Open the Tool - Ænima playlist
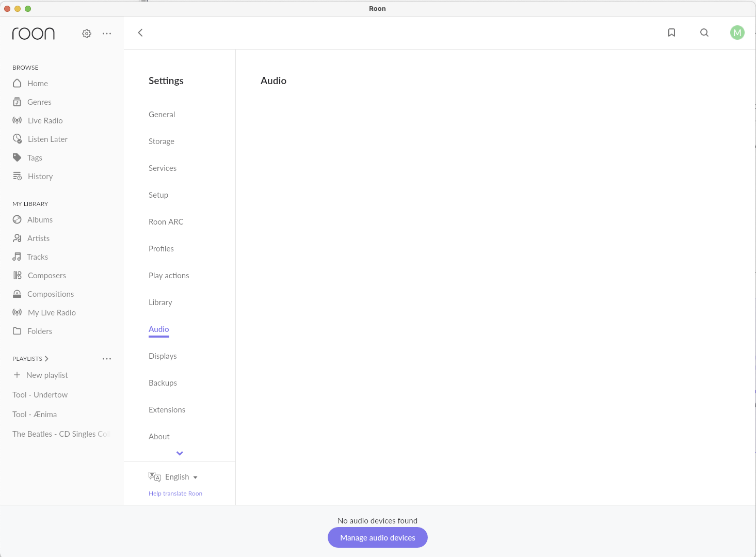 [35, 415]
